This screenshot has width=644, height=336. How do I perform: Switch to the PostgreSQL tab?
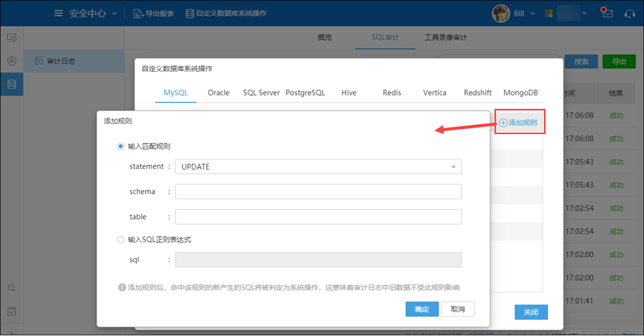305,93
